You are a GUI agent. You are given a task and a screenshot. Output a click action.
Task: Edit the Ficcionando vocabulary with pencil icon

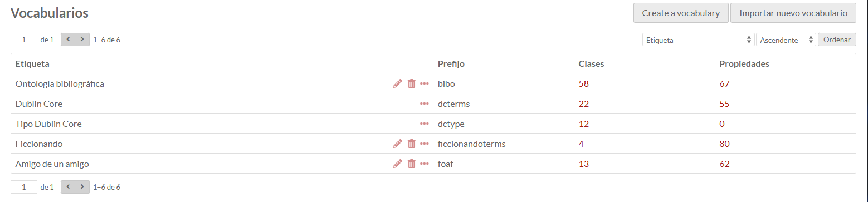[x=397, y=144]
